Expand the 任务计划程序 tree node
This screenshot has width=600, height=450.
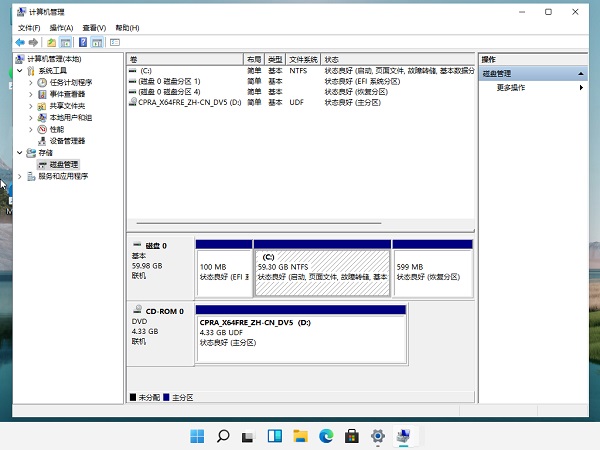pos(31,82)
